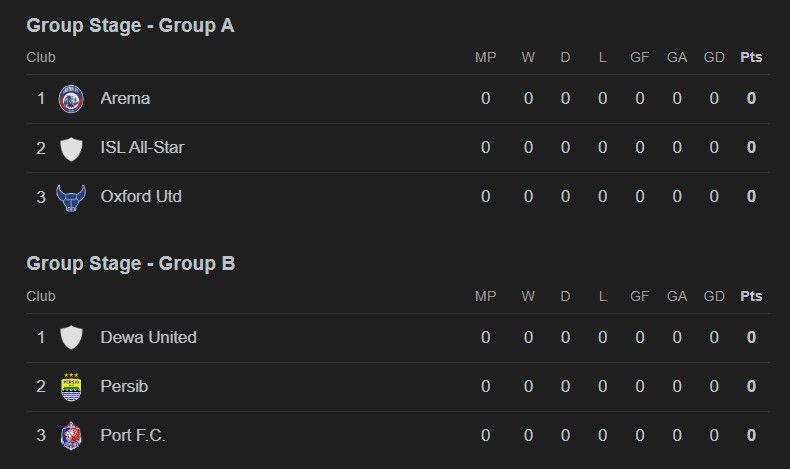This screenshot has width=790, height=469.
Task: Select the Persib club name
Action: 124,387
